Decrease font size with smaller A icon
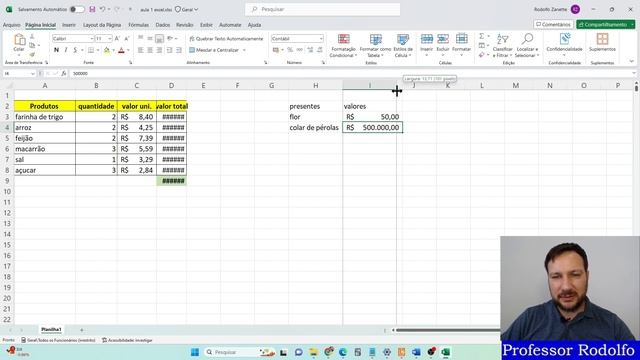The height and width of the screenshot is (360, 640). point(127,38)
